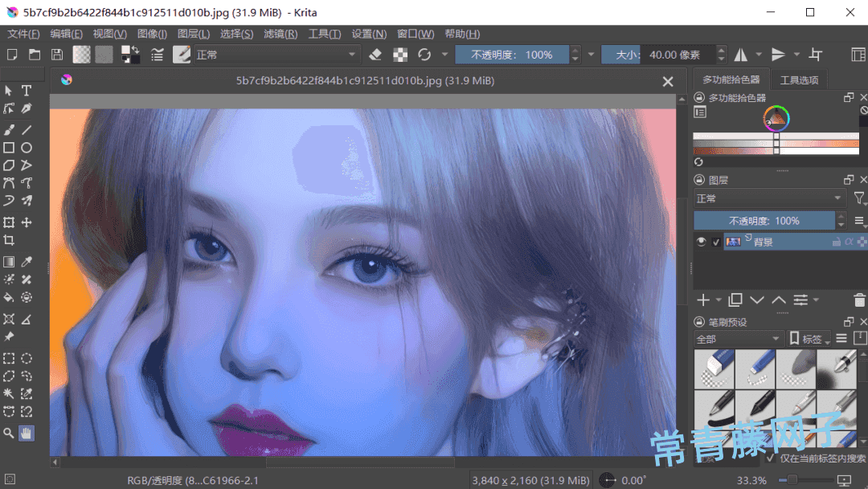The width and height of the screenshot is (868, 489).
Task: Select the Polygon tool
Action: [x=9, y=165]
